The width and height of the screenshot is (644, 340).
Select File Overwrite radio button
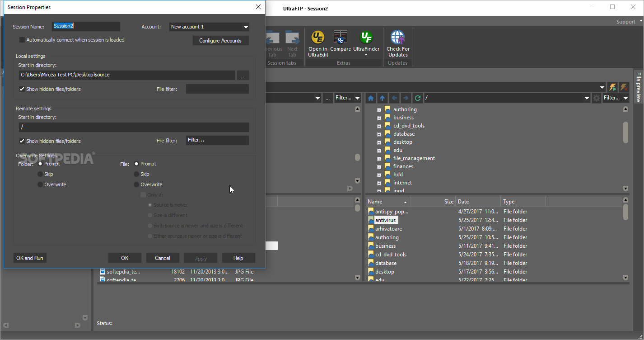(136, 184)
